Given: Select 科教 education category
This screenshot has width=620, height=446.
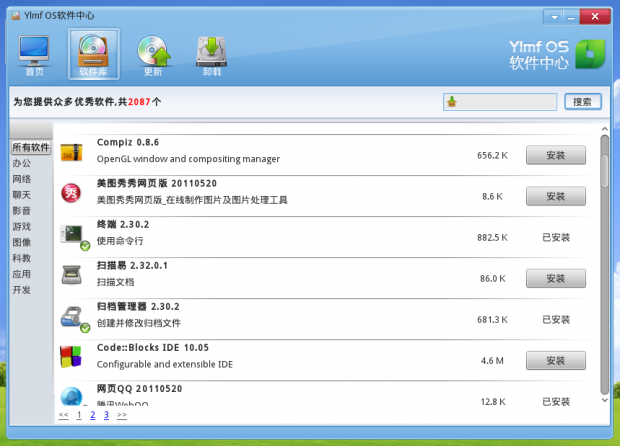Looking at the screenshot, I should [x=21, y=258].
